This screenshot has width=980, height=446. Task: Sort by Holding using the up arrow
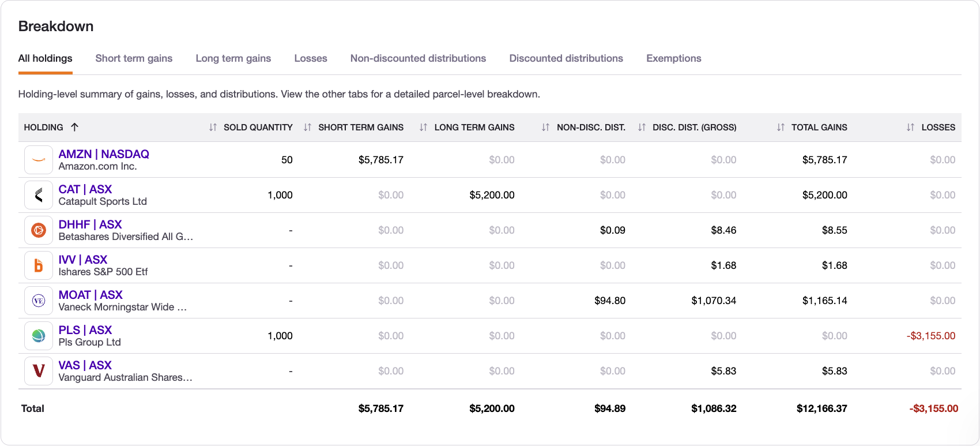coord(74,127)
